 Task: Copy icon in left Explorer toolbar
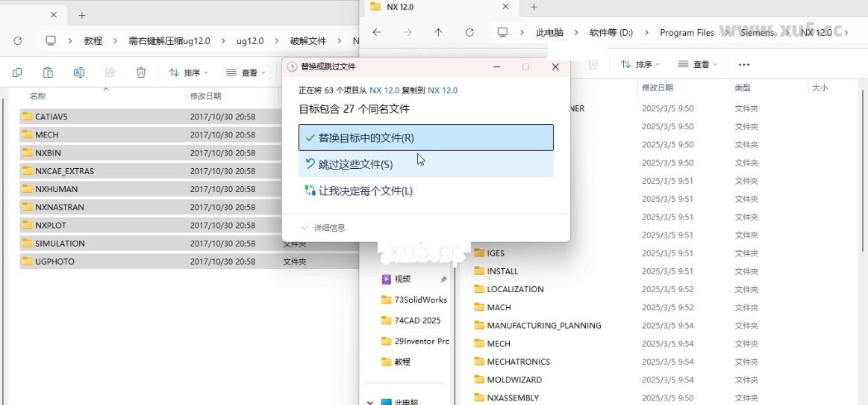click(x=17, y=72)
